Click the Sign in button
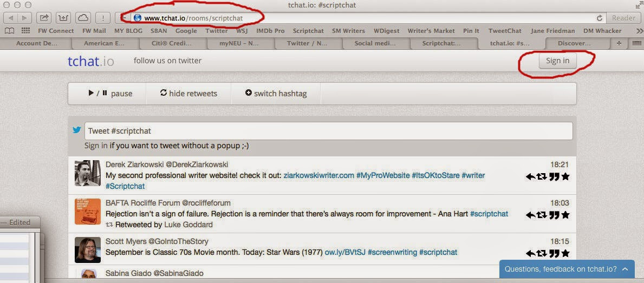The image size is (644, 283). pos(557,61)
